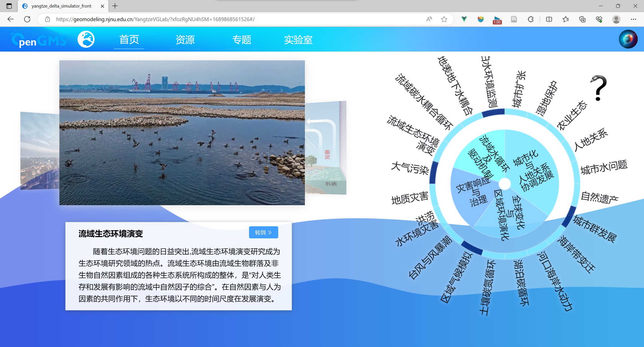Viewport: 644px width, 347px height.
Task: Add this page to favorites star
Action: tap(444, 19)
